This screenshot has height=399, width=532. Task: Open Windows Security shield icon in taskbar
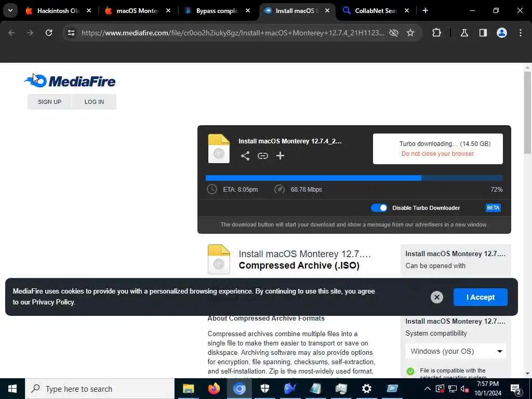(x=264, y=389)
